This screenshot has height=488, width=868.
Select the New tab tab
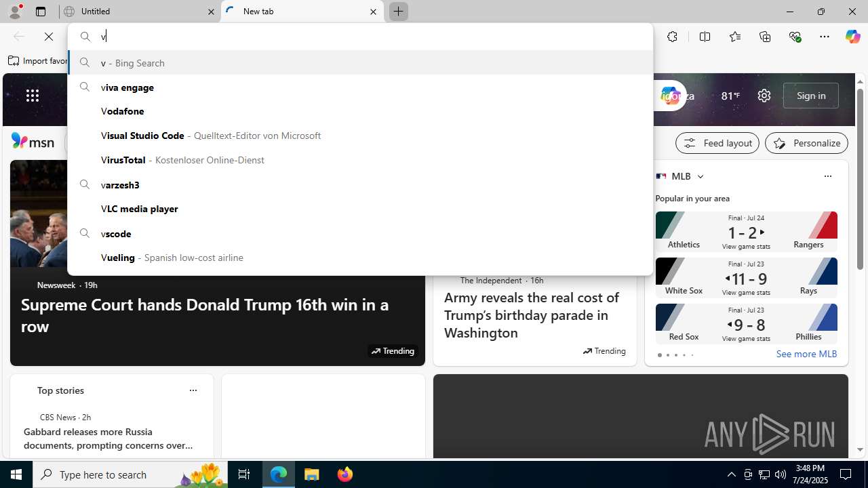coord(302,12)
